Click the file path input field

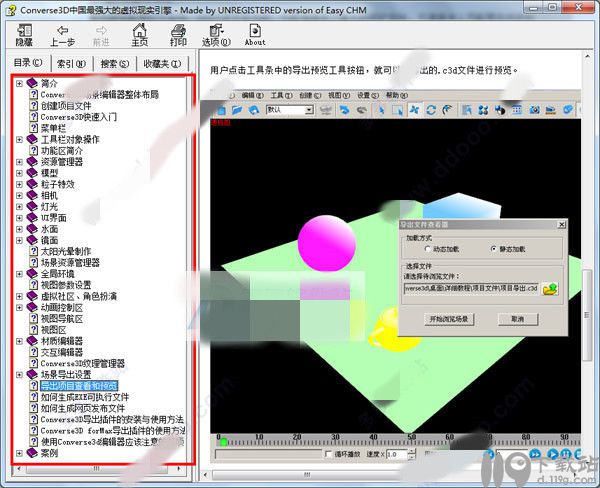[x=471, y=288]
